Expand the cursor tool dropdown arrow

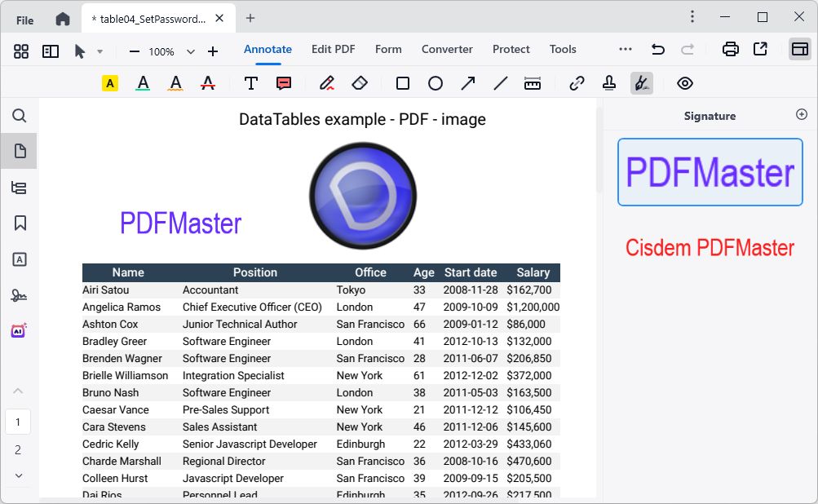[x=99, y=51]
